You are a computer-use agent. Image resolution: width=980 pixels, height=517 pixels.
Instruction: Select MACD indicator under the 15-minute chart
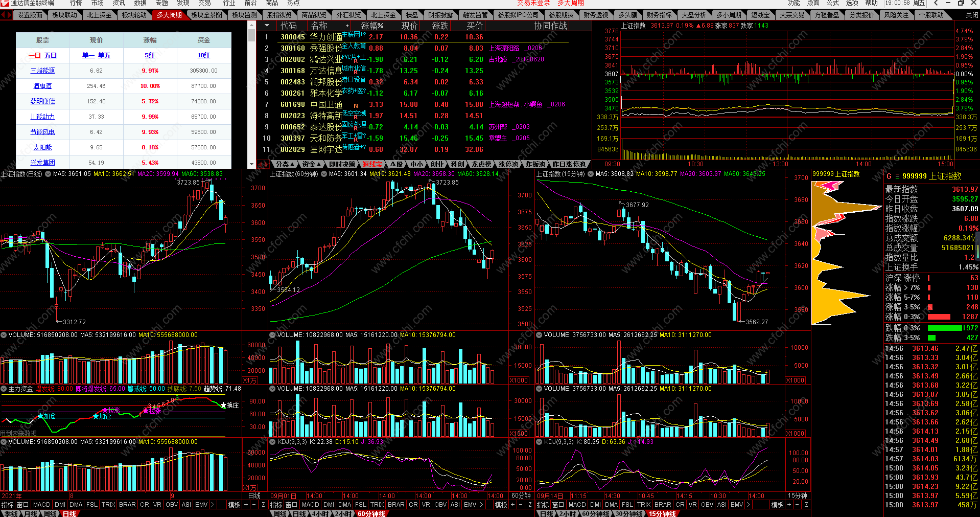[x=577, y=505]
